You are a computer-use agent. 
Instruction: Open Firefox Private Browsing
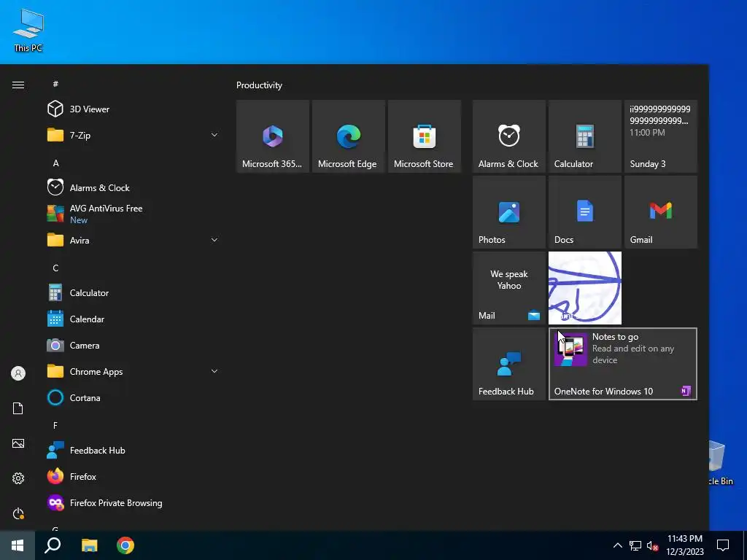[x=132, y=503]
